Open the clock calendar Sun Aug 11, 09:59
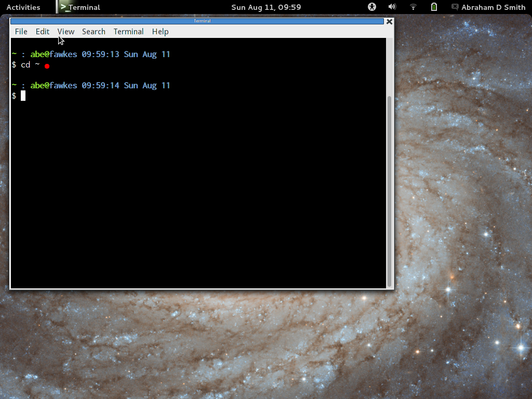Screen dimensions: 532x399 click(266, 7)
